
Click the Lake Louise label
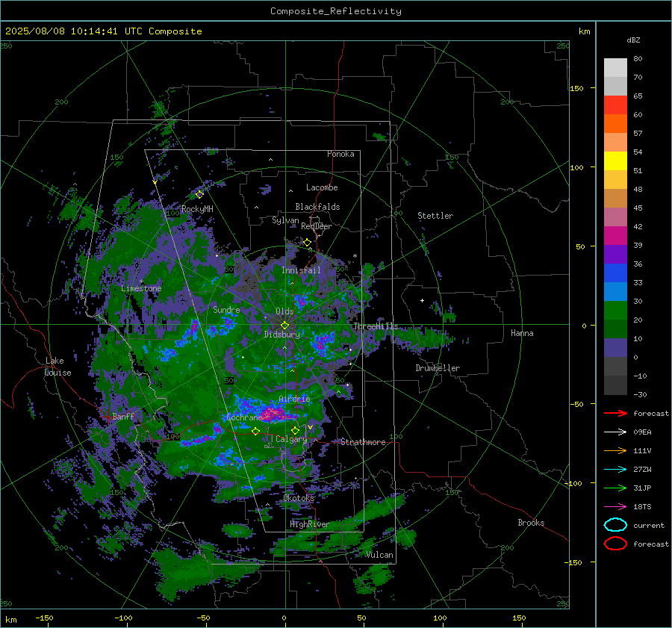click(57, 367)
